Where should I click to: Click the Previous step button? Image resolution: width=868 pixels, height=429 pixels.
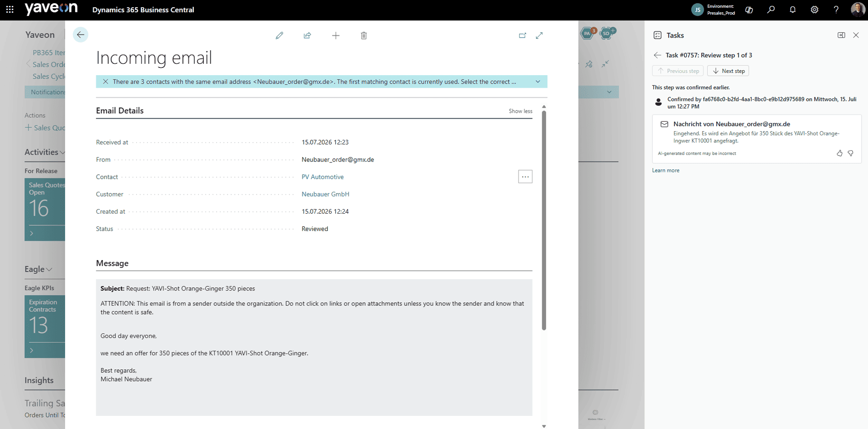point(678,71)
